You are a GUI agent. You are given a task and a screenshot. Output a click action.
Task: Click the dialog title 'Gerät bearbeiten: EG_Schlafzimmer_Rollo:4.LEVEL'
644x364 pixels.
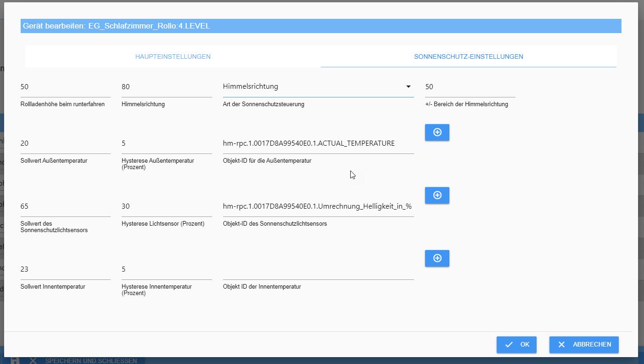117,26
